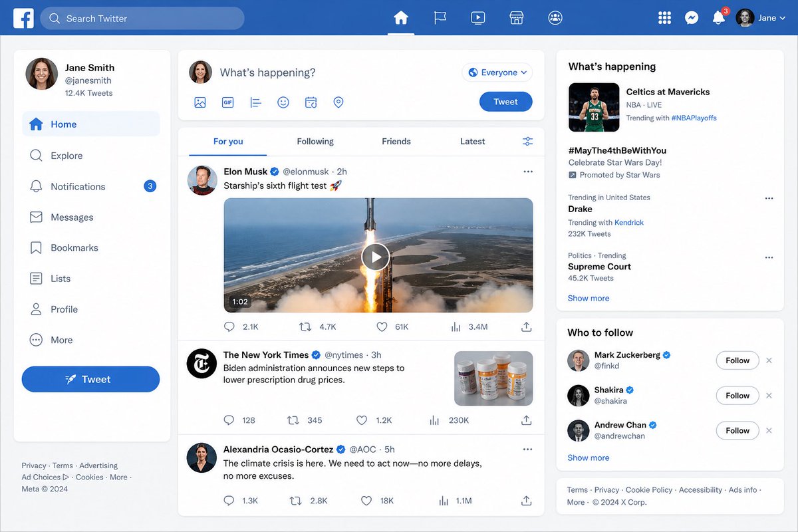Play the Starship launch video
Viewport: 798px width, 532px height.
pos(376,257)
